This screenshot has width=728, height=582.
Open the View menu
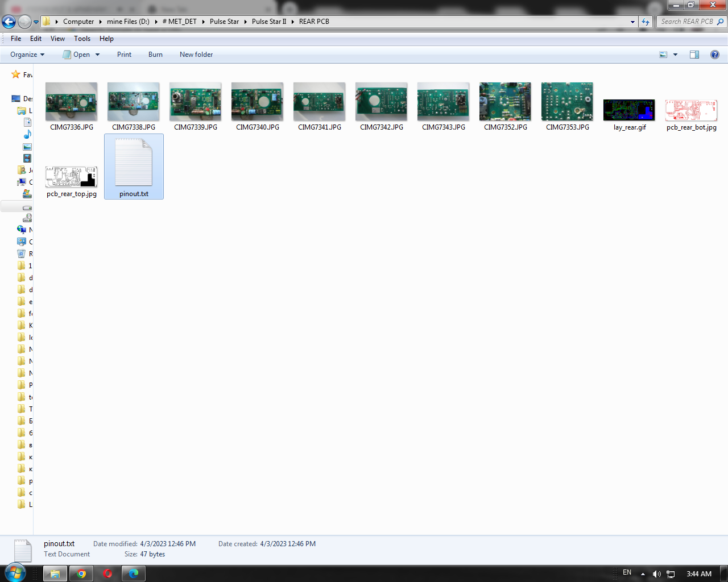click(x=57, y=39)
